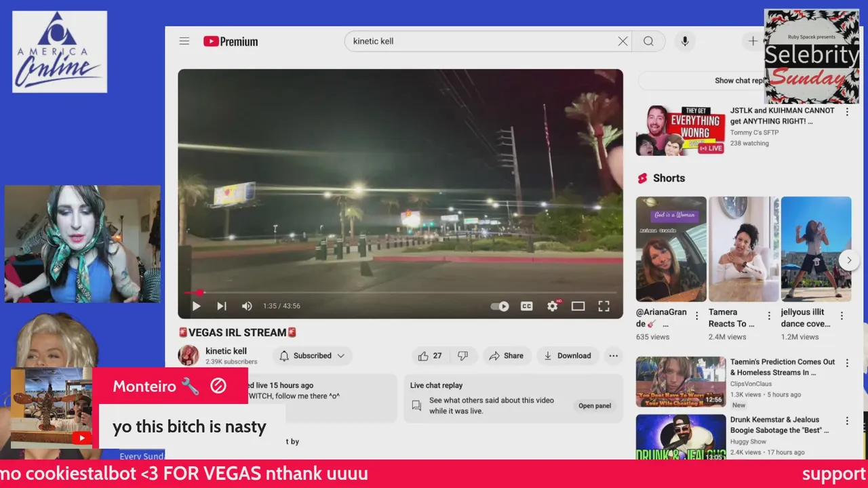Seek on the red video progress bar
Screen dimensions: 868x488
click(400, 292)
